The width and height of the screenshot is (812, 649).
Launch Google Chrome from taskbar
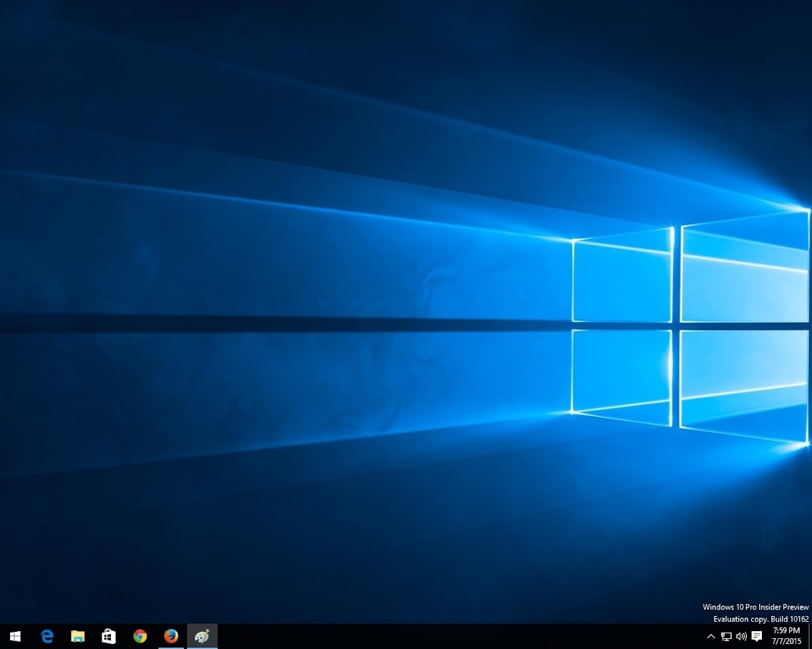[x=140, y=636]
